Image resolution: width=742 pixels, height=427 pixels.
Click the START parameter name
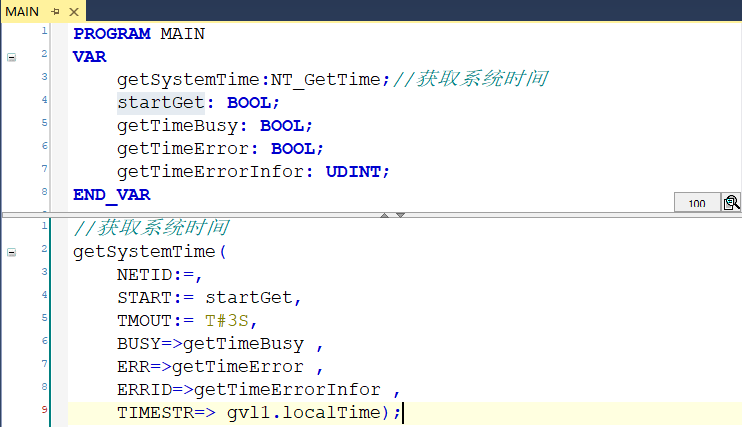coord(144,298)
